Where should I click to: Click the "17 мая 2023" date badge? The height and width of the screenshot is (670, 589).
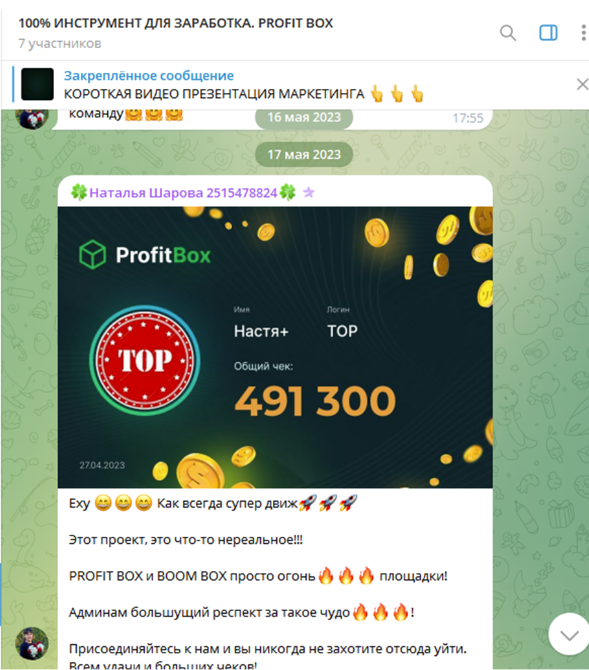pyautogui.click(x=304, y=154)
